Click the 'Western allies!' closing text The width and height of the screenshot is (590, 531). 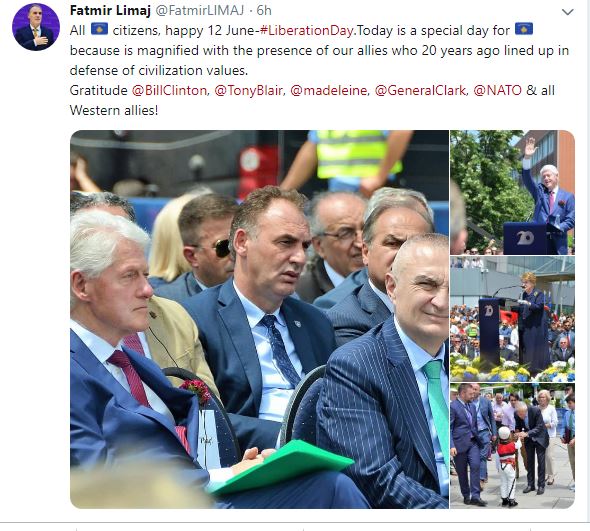point(114,110)
